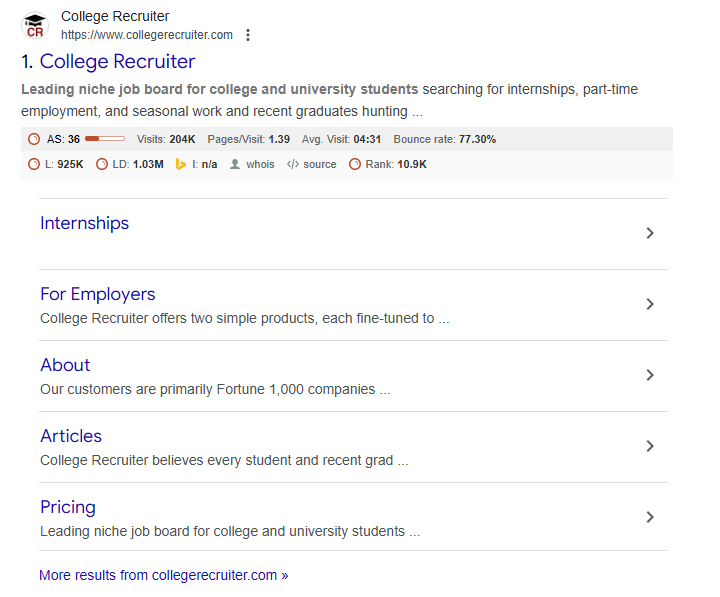The width and height of the screenshot is (720, 597).
Task: Click the Bounce rate: 77.30% metric
Action: 444,139
